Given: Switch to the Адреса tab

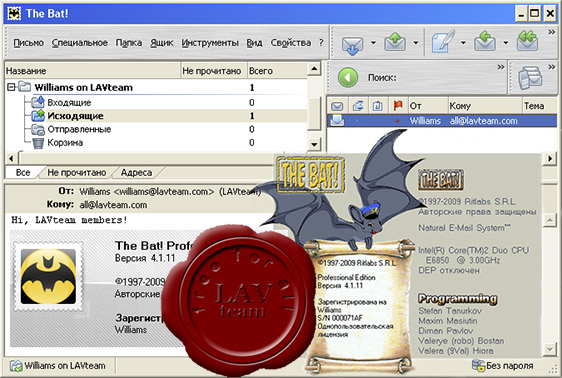Looking at the screenshot, I should 136,173.
